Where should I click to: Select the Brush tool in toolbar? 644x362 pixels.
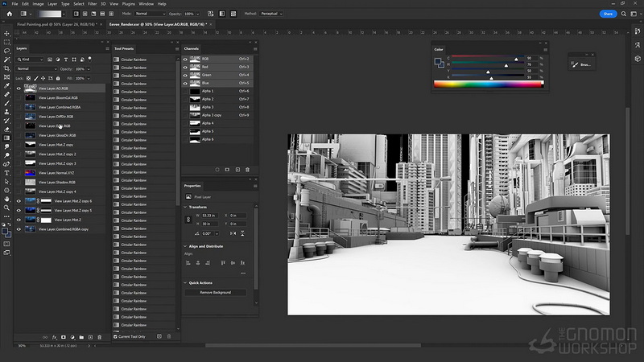(6, 103)
